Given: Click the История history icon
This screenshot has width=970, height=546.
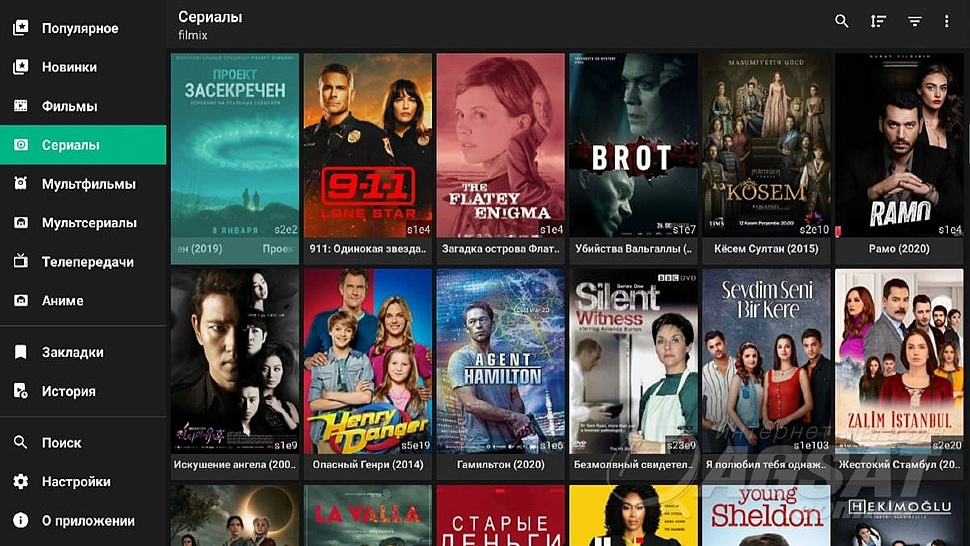Looking at the screenshot, I should [x=20, y=391].
